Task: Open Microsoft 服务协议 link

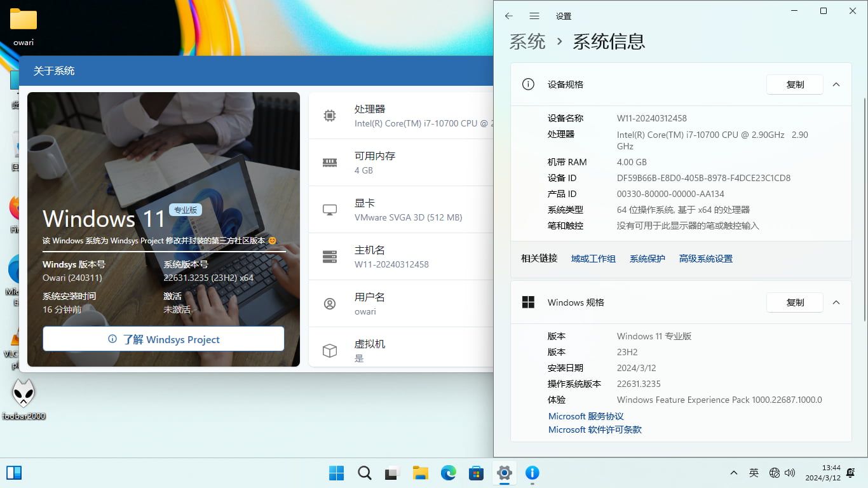Action: click(586, 416)
